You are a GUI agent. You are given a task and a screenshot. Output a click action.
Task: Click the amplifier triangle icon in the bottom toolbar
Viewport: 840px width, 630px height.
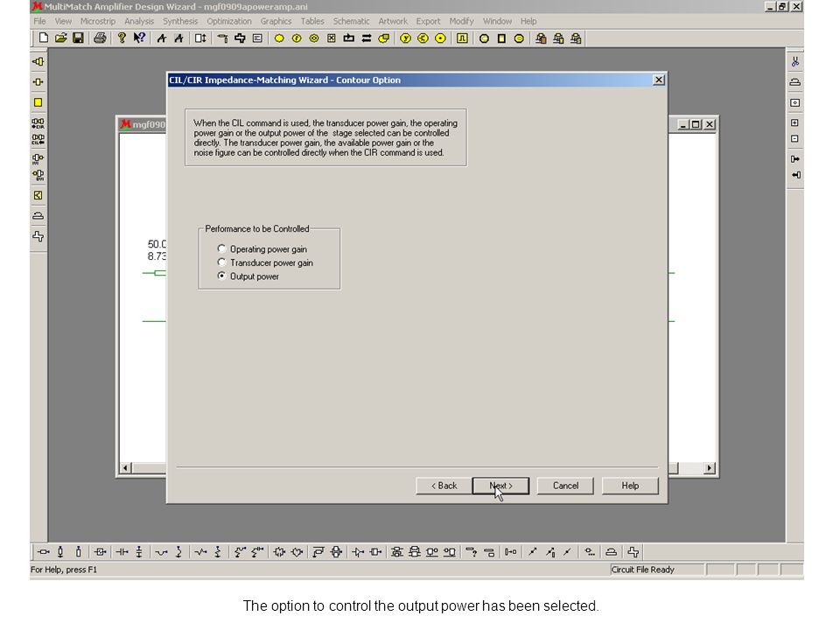(x=358, y=552)
